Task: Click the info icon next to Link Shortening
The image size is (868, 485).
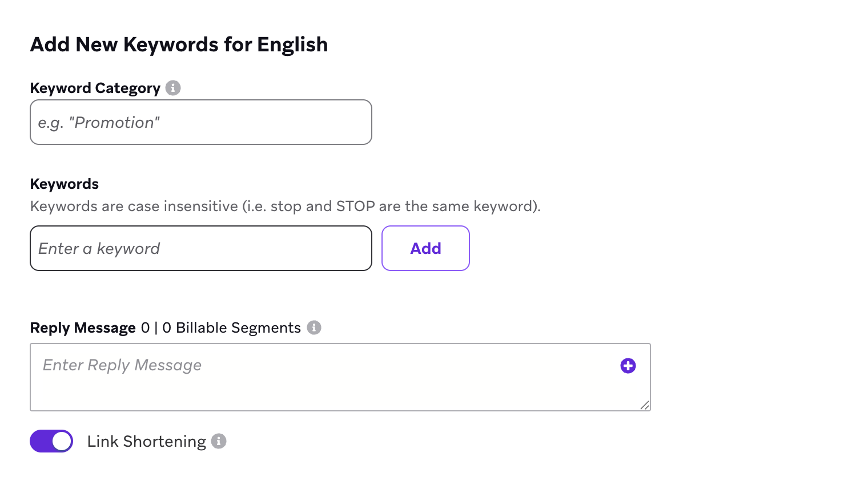Action: [219, 441]
